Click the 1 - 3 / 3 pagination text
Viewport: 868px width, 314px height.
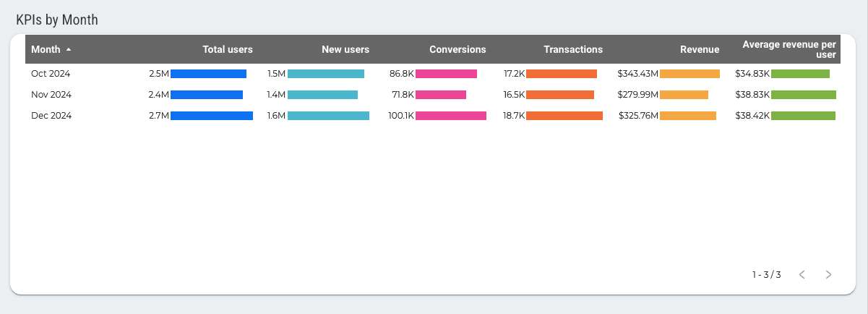pos(767,275)
